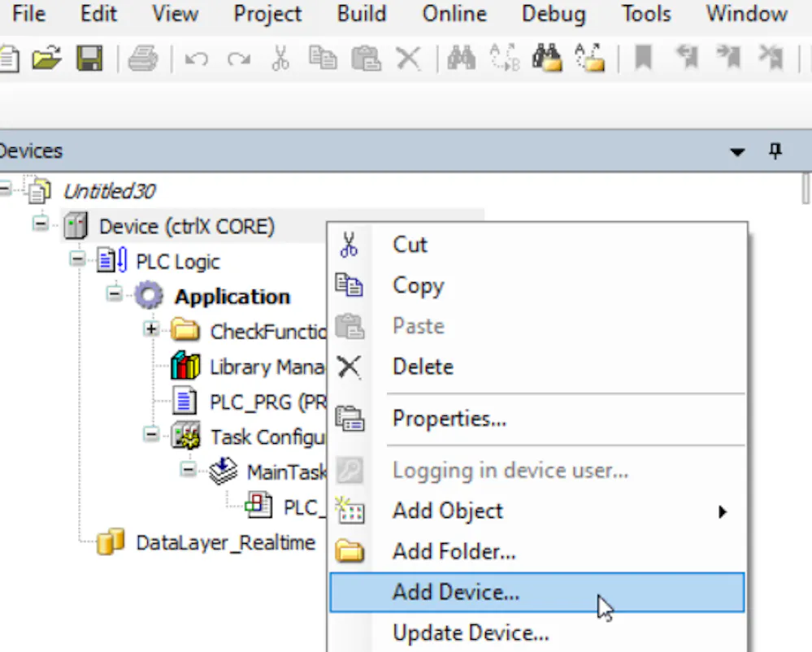Select the Device (ctrlX CORE) tree item

(x=186, y=226)
